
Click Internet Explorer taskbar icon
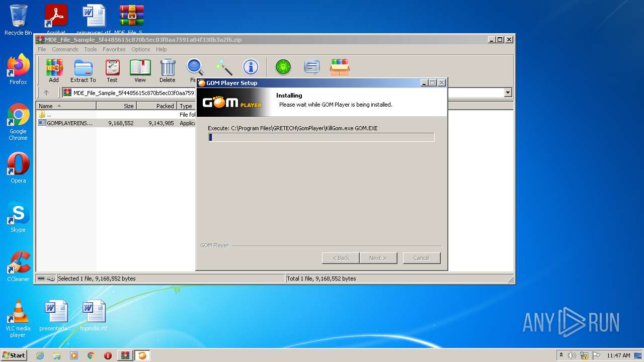tap(40, 355)
